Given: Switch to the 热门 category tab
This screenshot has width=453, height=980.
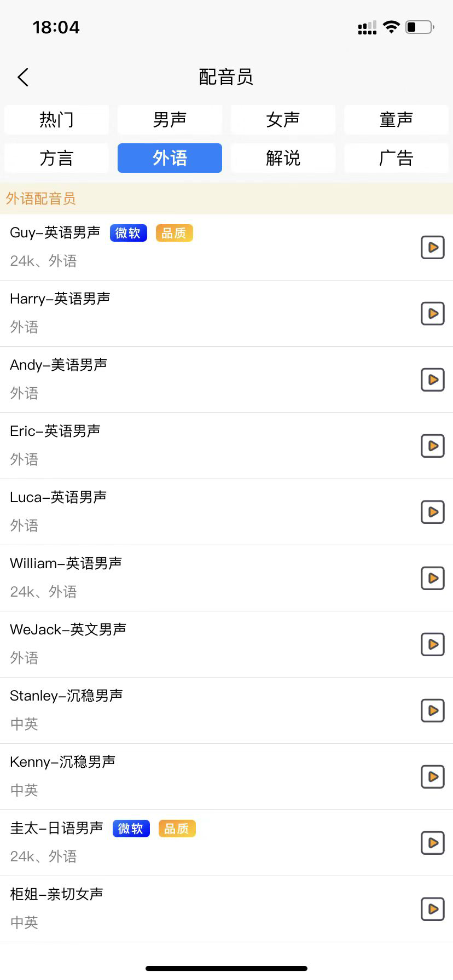Looking at the screenshot, I should click(x=56, y=120).
